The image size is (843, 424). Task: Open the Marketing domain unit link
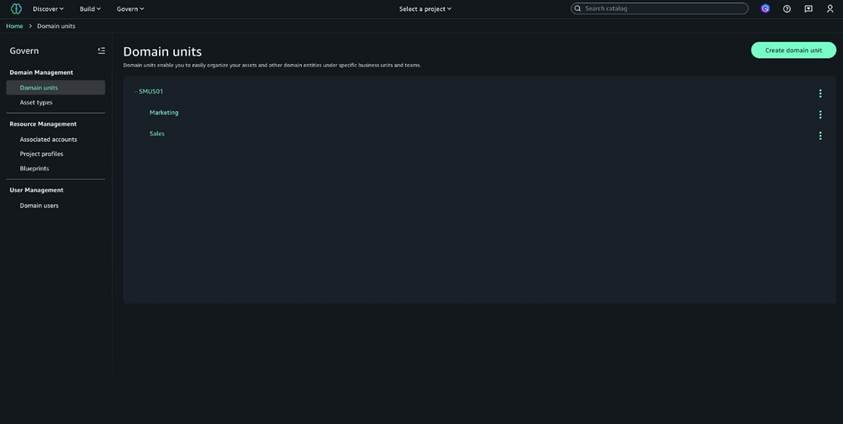(164, 112)
